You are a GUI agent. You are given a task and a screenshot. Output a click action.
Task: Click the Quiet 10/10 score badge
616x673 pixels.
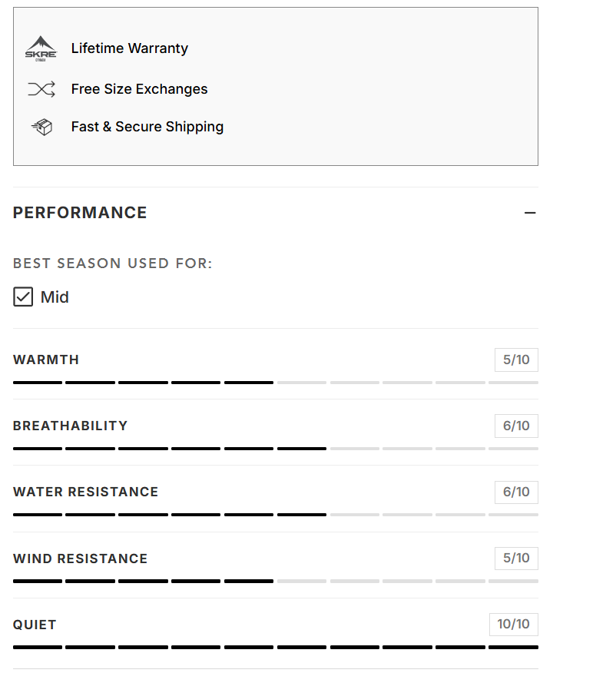(x=514, y=624)
